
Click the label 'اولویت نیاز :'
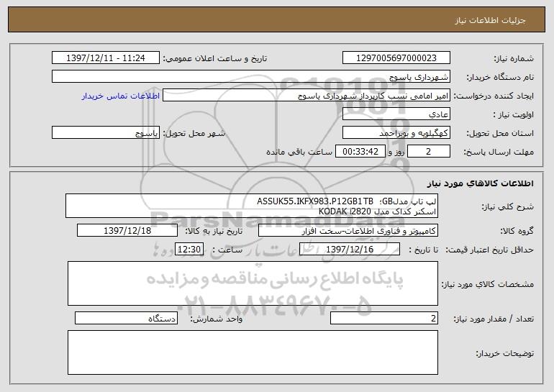pyautogui.click(x=514, y=114)
